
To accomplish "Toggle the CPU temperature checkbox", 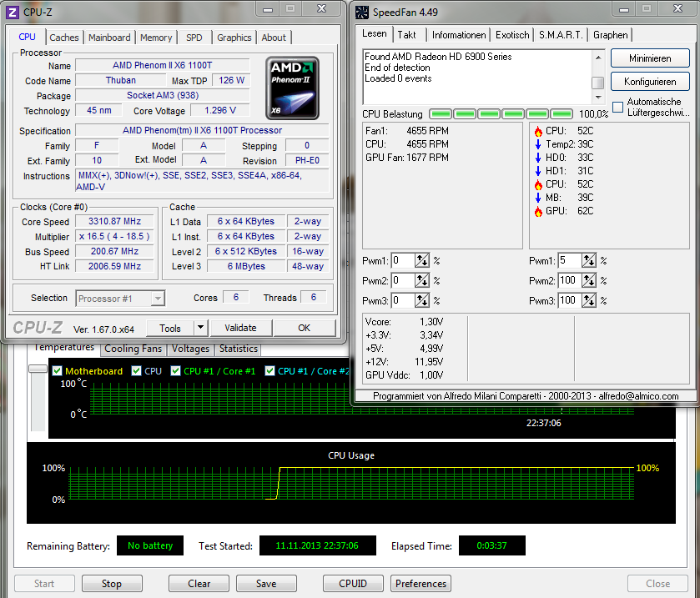I will coord(136,371).
